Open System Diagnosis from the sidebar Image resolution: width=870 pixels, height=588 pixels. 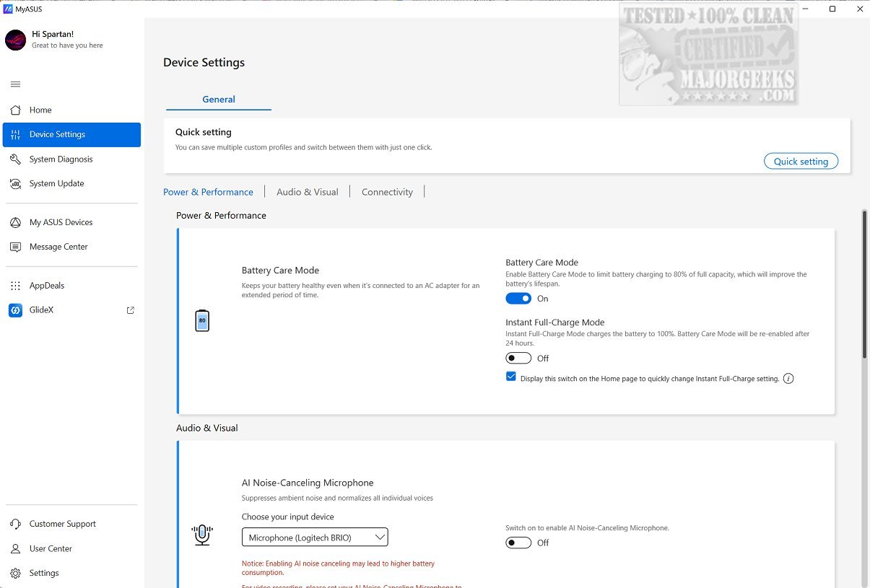coord(61,159)
